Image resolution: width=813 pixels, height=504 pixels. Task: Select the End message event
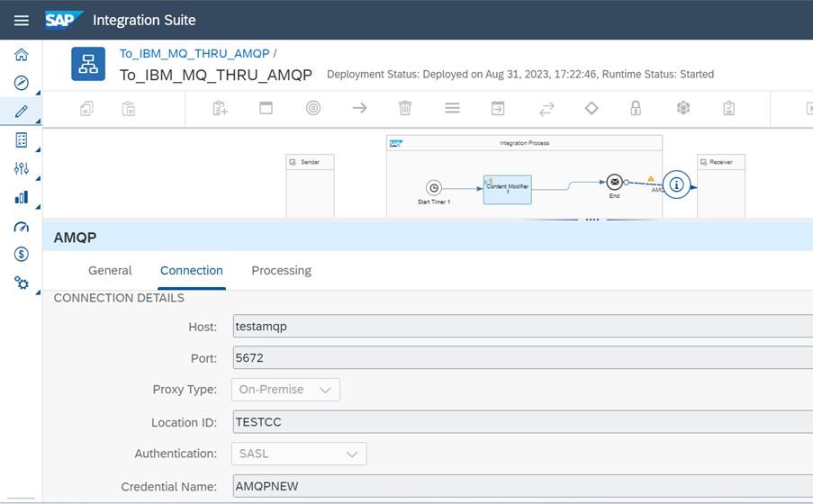tap(614, 182)
